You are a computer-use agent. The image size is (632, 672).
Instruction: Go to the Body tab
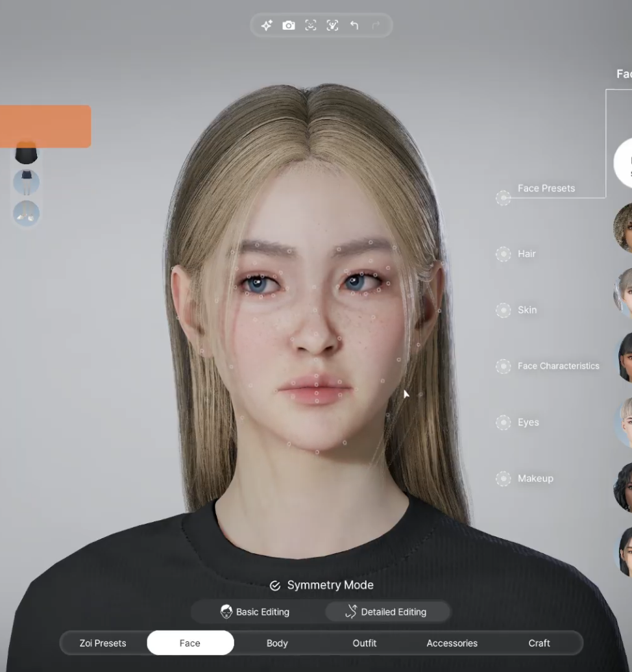[x=277, y=643]
